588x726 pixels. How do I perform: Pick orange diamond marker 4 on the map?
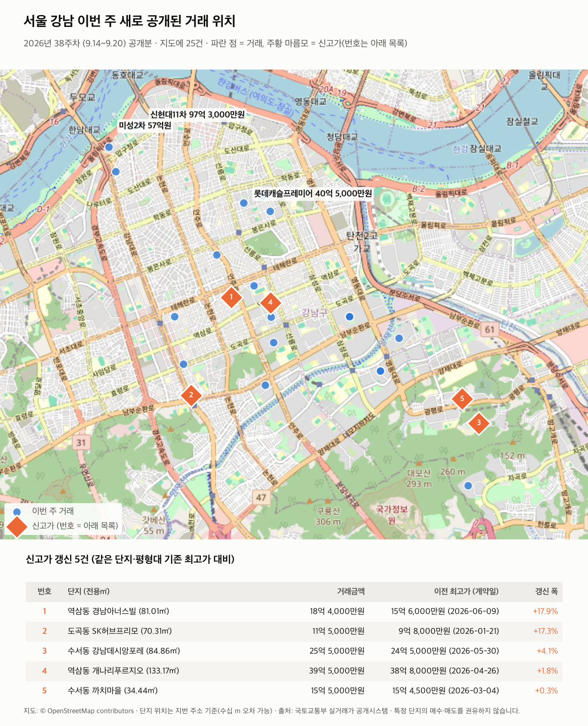(270, 303)
